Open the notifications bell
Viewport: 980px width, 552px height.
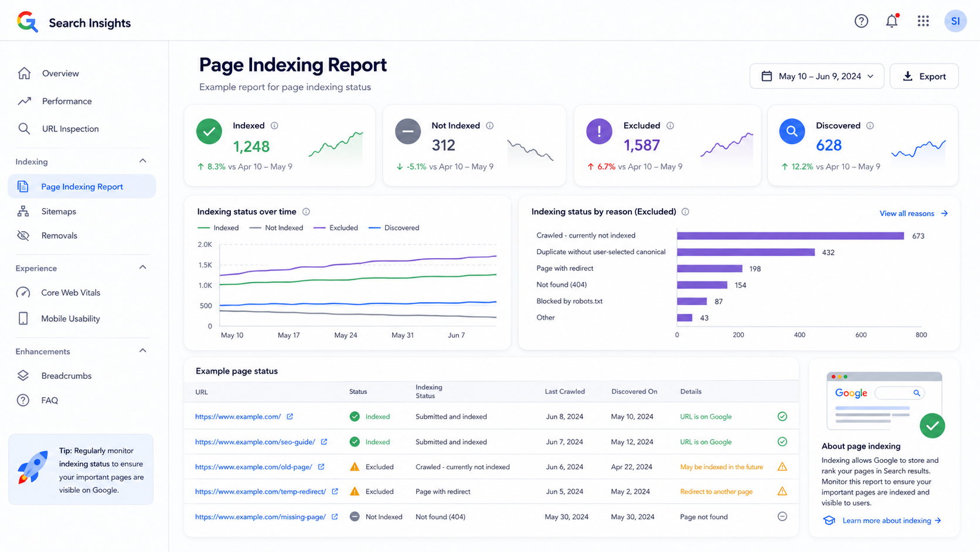click(891, 21)
